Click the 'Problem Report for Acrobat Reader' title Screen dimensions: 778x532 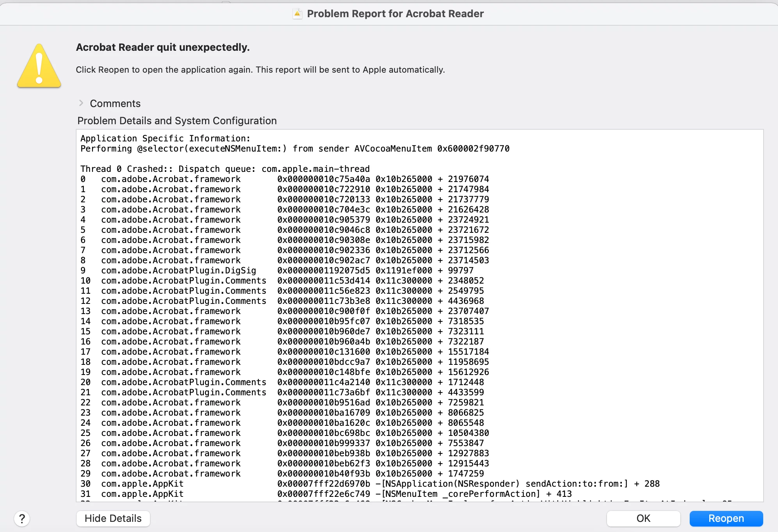[x=395, y=14]
